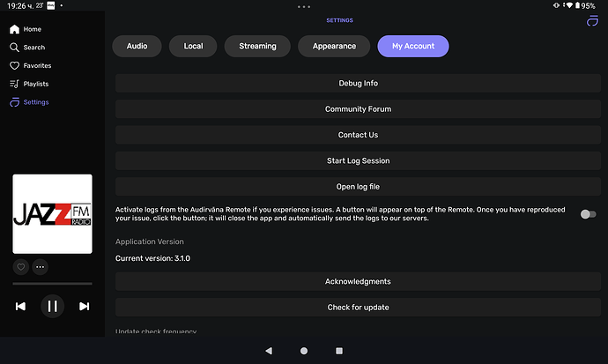
Task: Open Playlists in the sidebar
Action: (29, 84)
